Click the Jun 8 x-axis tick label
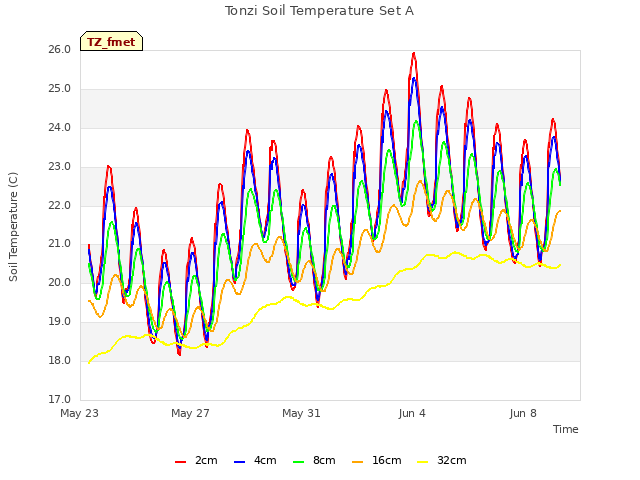 (x=523, y=413)
